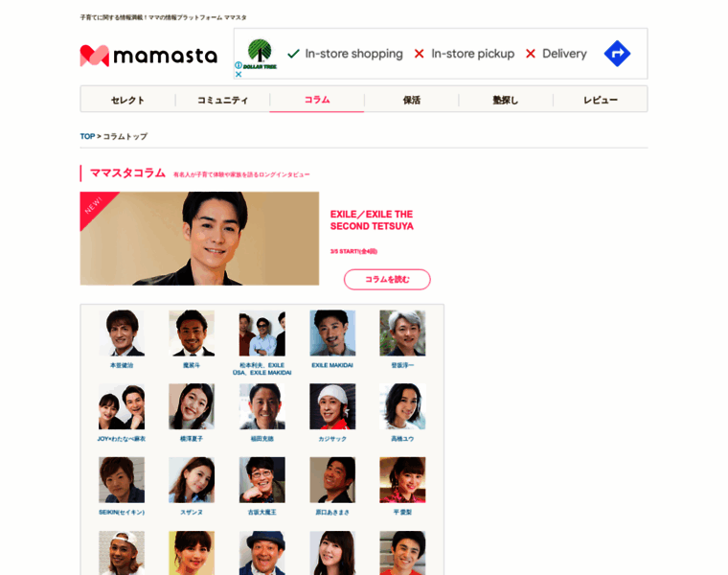Click the TOP breadcrumb link

click(87, 136)
